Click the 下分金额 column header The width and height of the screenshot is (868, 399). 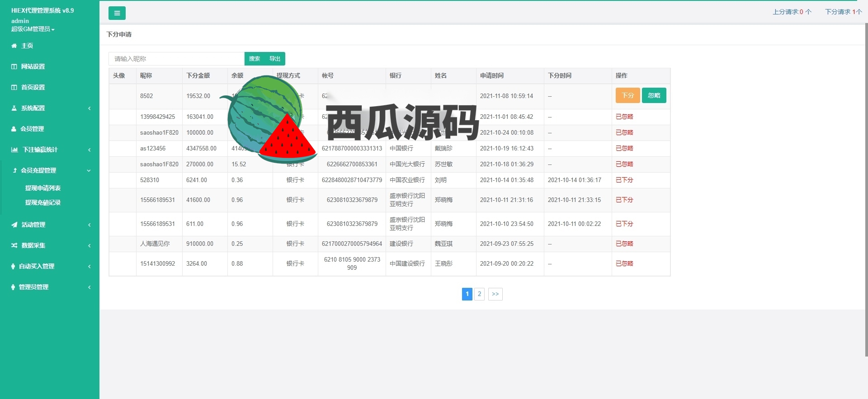click(198, 75)
